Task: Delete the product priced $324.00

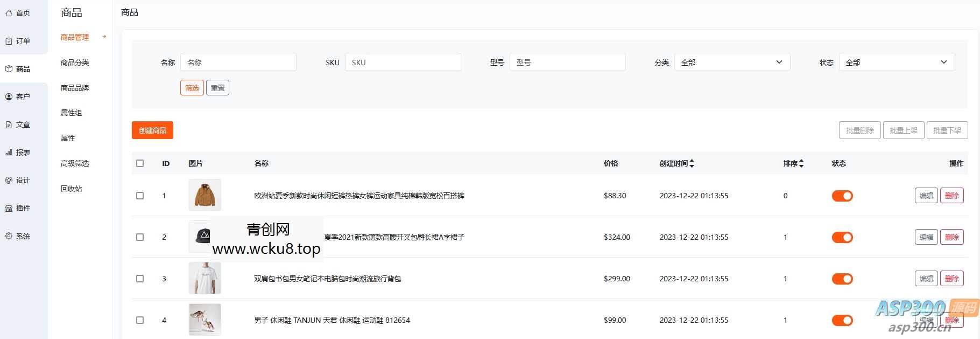Action: pyautogui.click(x=952, y=237)
